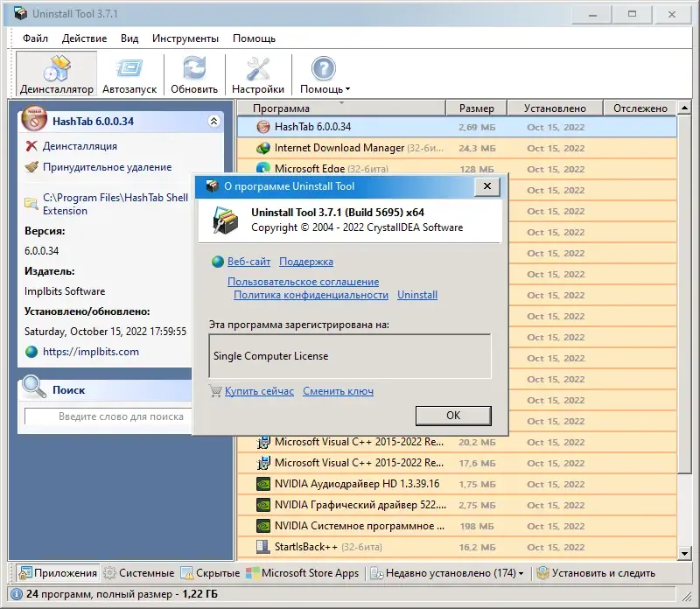The image size is (700, 609).
Task: Open the Инструменты menu
Action: tap(185, 38)
